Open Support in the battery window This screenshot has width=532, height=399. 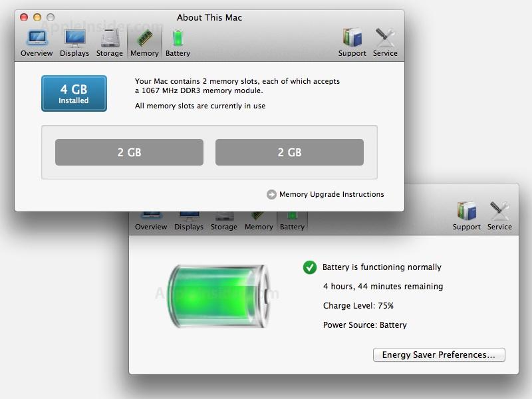coord(467,217)
